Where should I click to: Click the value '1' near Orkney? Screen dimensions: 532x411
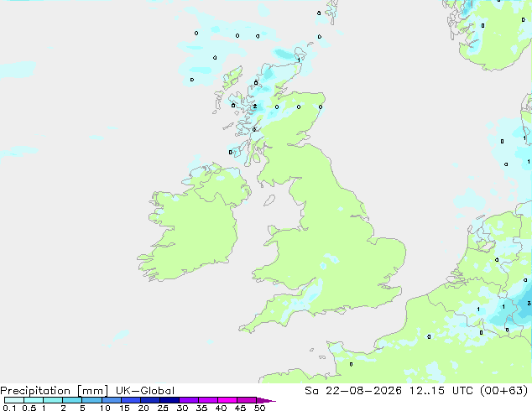pos(299,60)
